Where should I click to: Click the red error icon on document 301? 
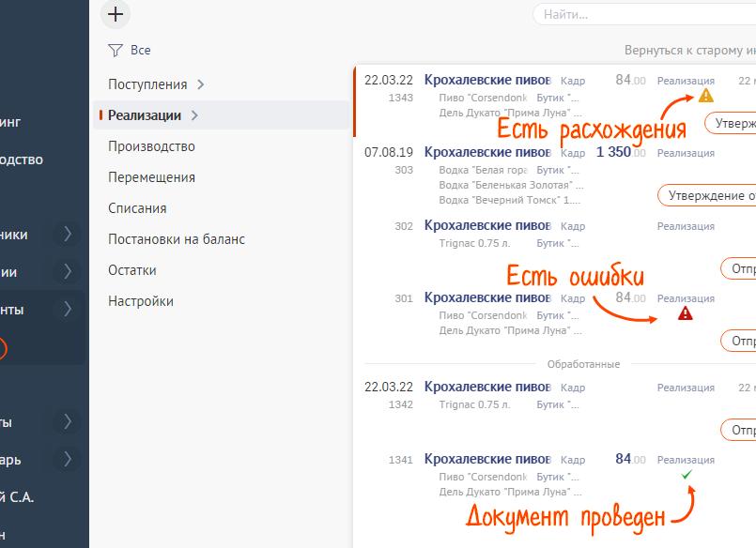tap(686, 313)
